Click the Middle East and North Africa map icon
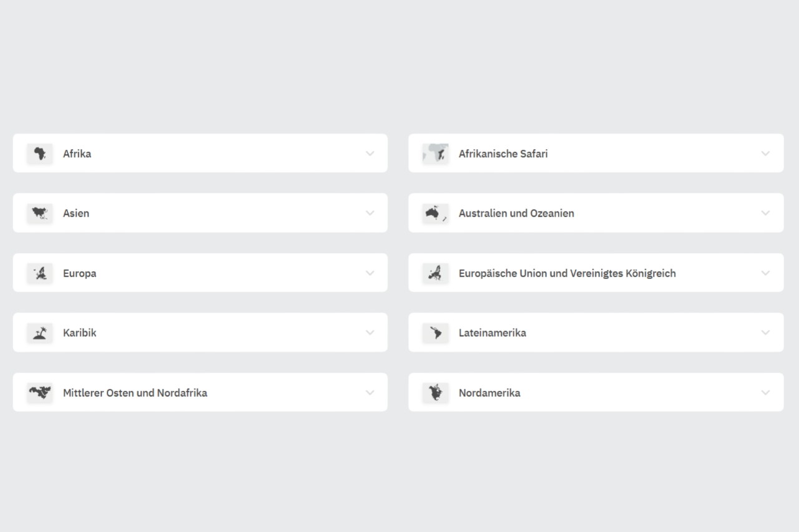 [x=40, y=393]
